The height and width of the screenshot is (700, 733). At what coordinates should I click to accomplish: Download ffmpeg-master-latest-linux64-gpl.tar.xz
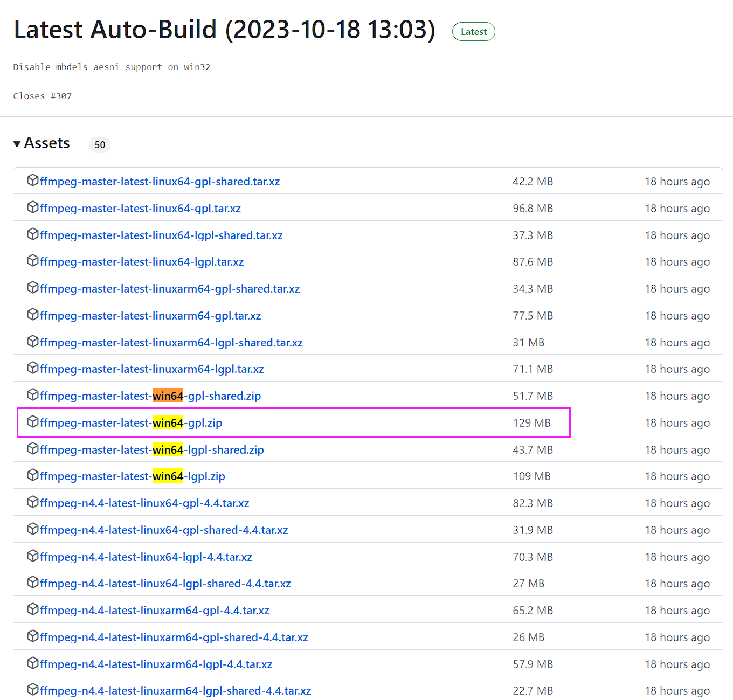(140, 209)
